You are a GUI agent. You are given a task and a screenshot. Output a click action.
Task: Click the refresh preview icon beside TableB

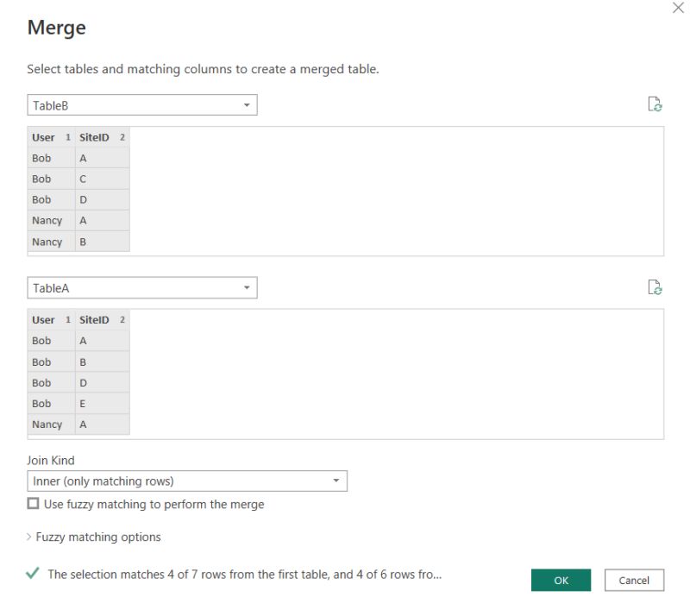coord(655,104)
